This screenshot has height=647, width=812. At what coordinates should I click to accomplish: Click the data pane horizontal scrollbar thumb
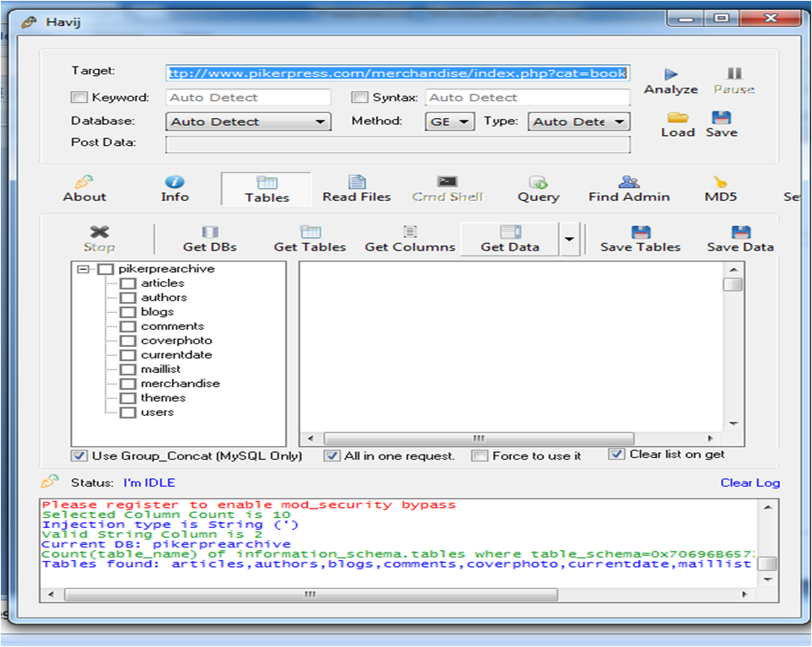478,439
